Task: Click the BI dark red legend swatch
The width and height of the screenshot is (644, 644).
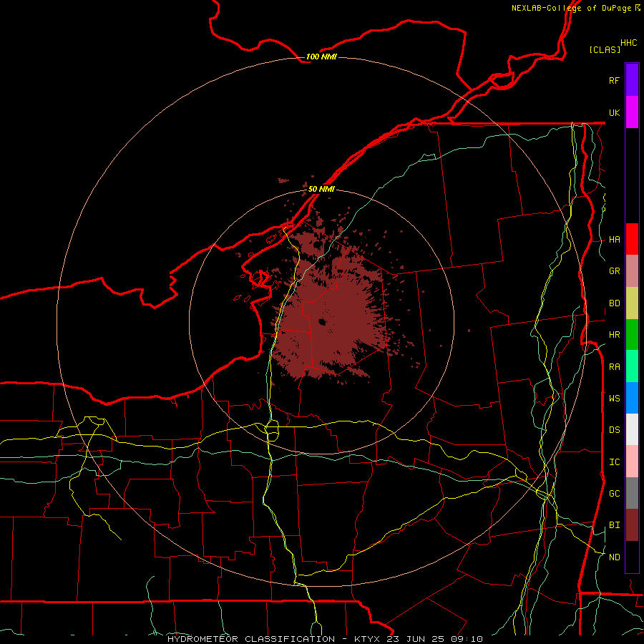Action: click(x=632, y=525)
